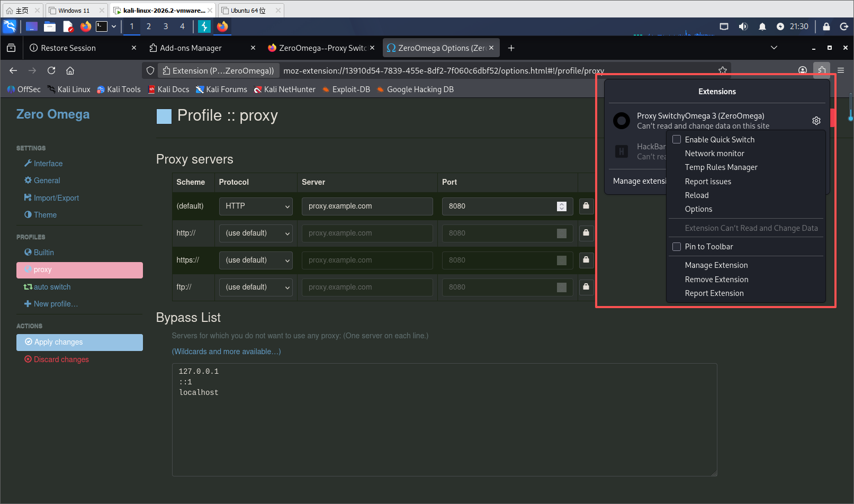Go to Firefox home page
This screenshot has width=854, height=504.
coord(70,70)
